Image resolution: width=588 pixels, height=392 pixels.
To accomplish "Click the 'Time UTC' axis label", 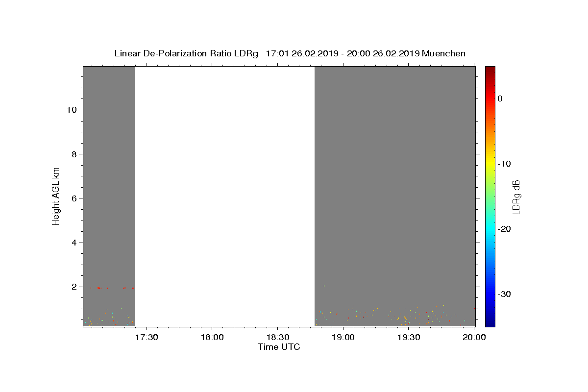I will pyautogui.click(x=279, y=347).
